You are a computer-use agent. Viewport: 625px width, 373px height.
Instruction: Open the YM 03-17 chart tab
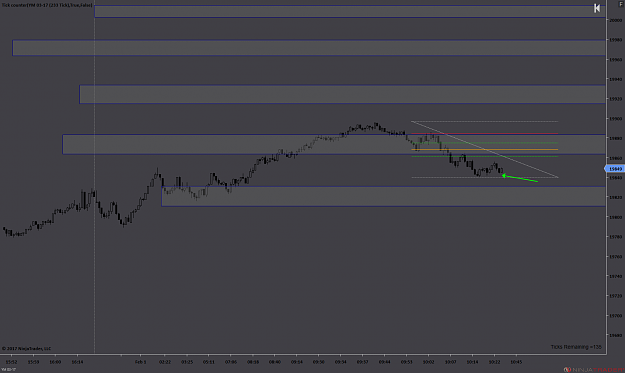(8, 370)
